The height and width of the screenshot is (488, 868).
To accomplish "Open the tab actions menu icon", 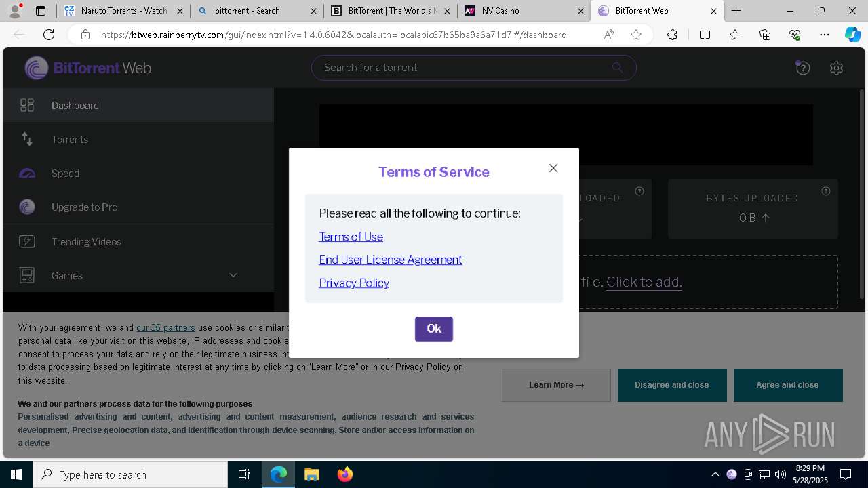I will (41, 11).
